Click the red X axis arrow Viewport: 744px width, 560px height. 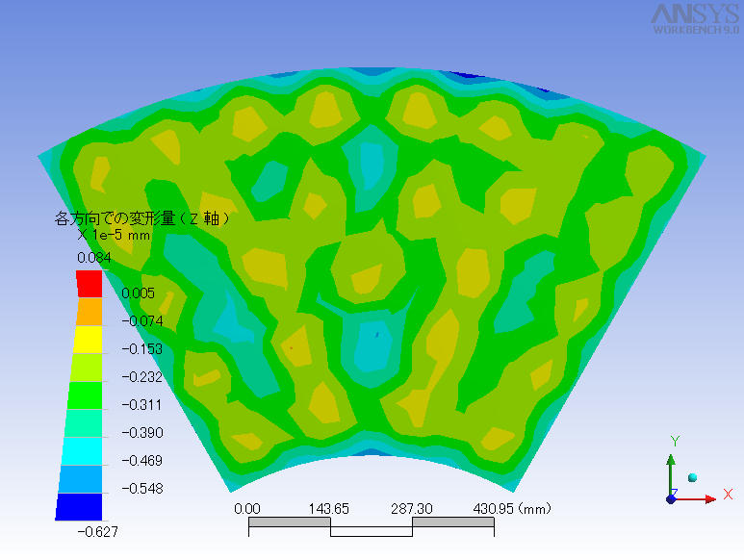[x=697, y=499]
